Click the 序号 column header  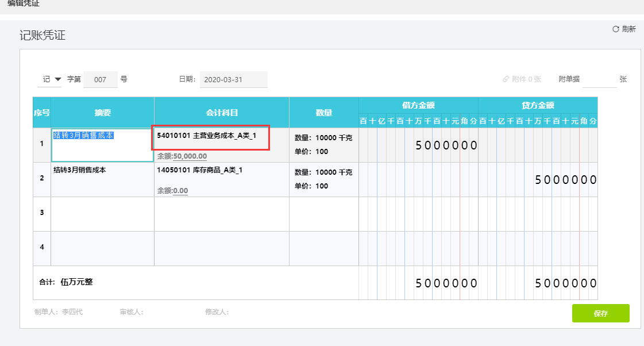(x=42, y=113)
